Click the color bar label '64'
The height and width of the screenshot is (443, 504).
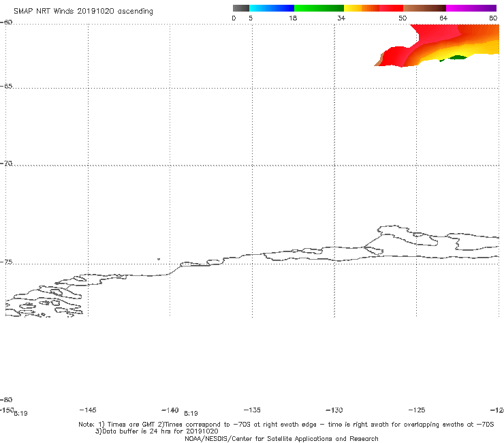tap(443, 18)
